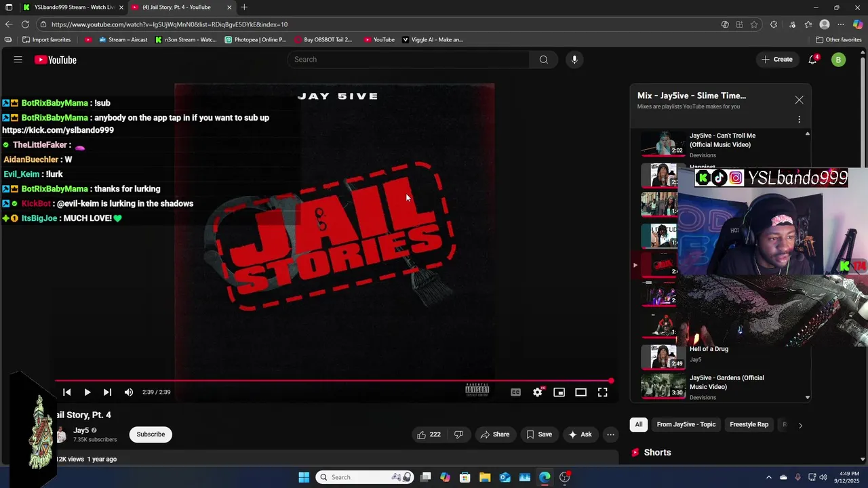The width and height of the screenshot is (868, 488).
Task: Toggle theater mode
Action: [580, 392]
